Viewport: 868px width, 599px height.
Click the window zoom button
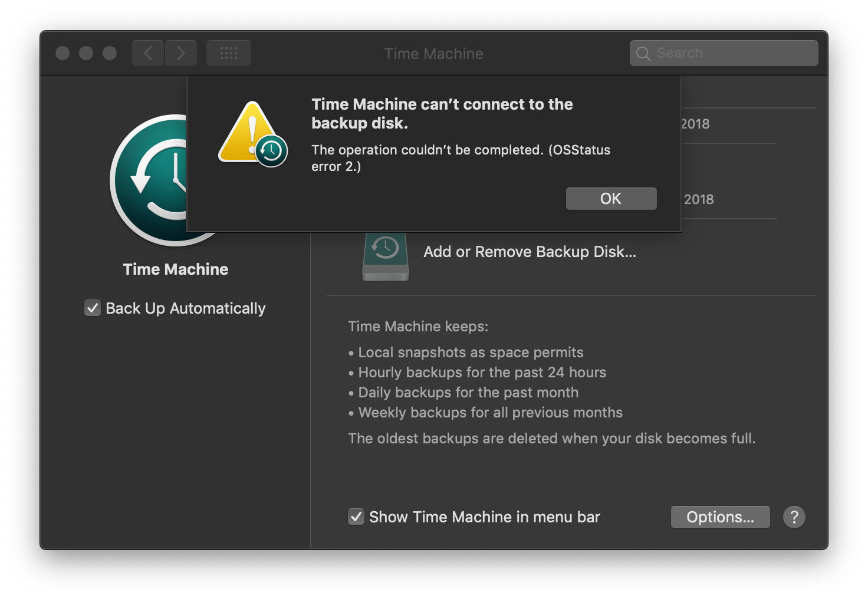point(110,53)
